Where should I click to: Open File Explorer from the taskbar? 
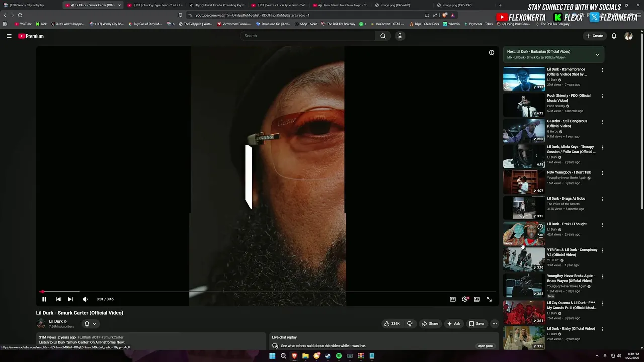[x=305, y=356]
